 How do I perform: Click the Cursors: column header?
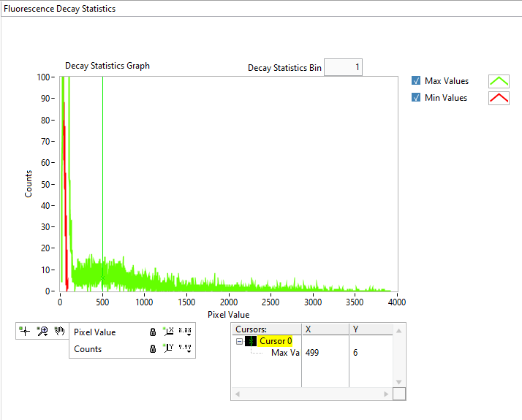tap(266, 329)
